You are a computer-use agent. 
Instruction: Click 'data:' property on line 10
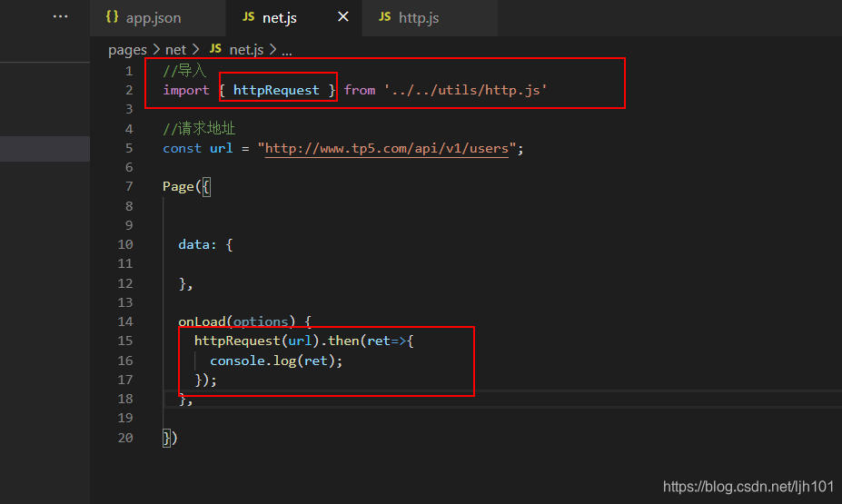pos(197,245)
